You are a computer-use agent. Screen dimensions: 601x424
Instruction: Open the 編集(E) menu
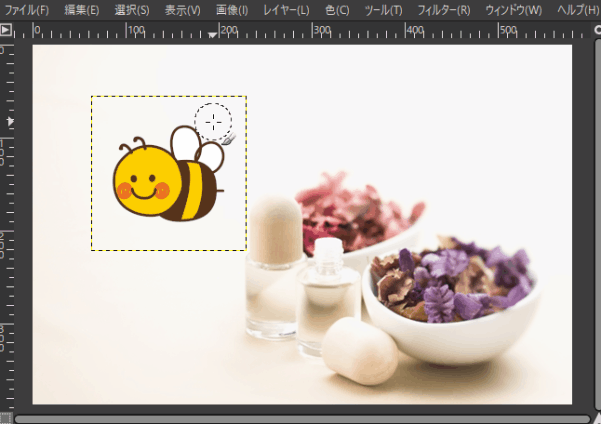point(81,10)
